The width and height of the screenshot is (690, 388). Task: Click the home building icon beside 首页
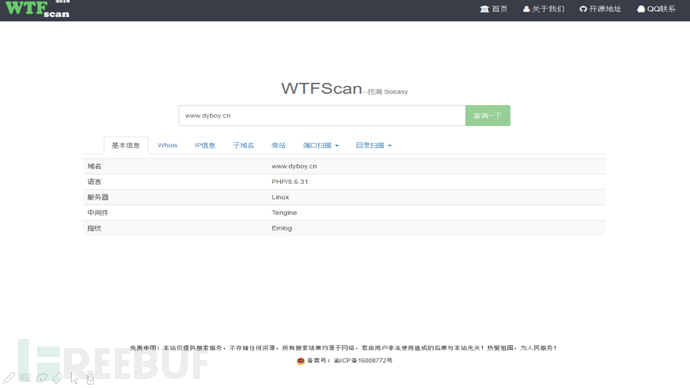[x=484, y=9]
